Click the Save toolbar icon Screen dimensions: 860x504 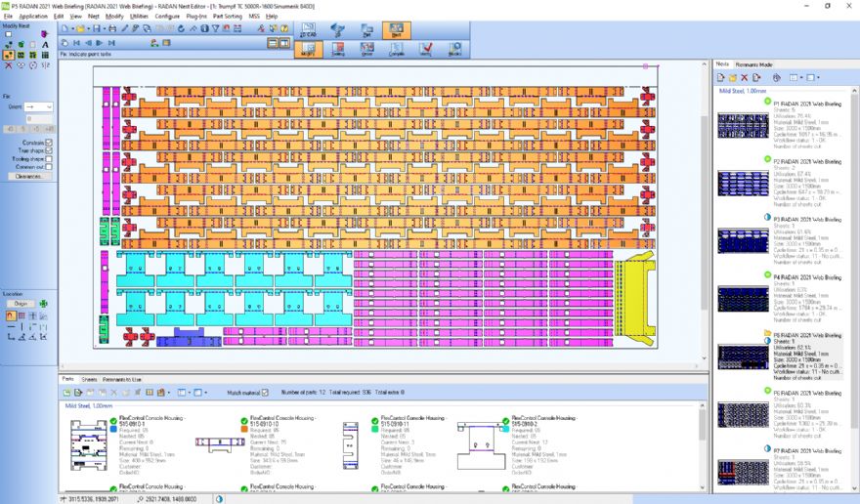(x=97, y=28)
